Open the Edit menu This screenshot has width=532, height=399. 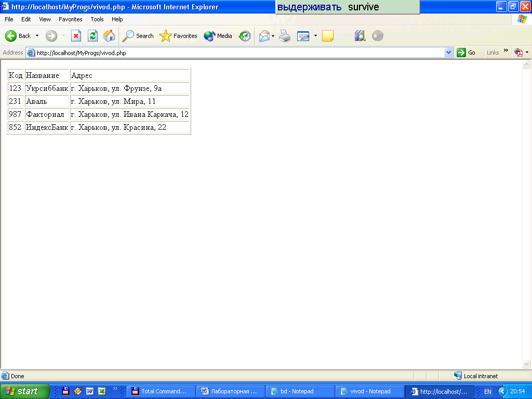[26, 19]
